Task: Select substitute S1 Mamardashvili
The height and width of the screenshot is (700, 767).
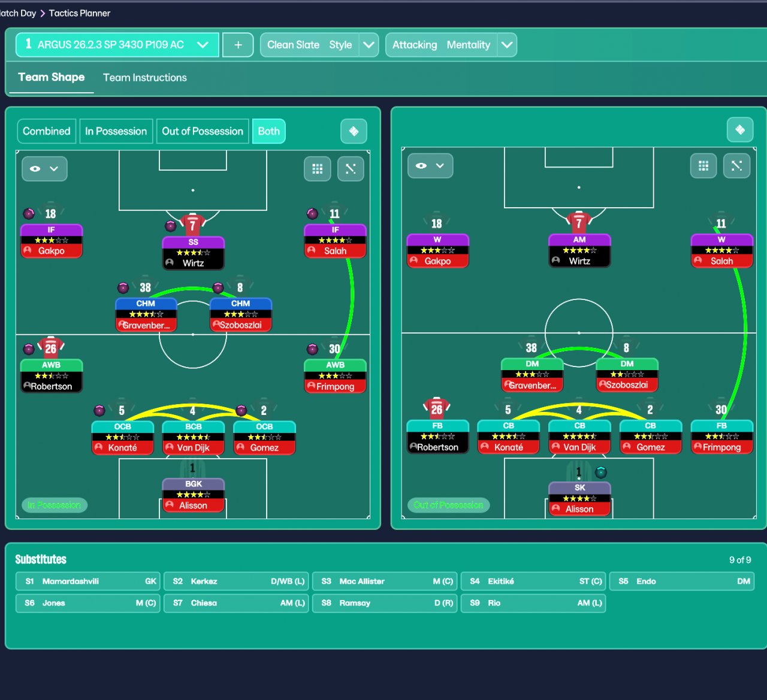Action: click(88, 581)
